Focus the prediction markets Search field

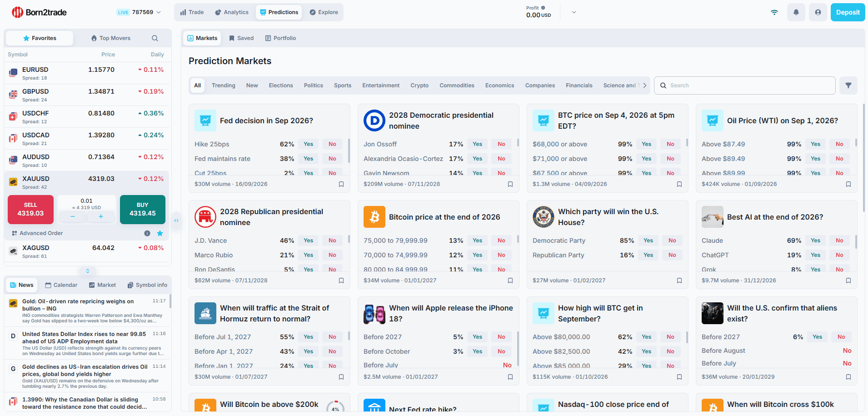pyautogui.click(x=744, y=85)
